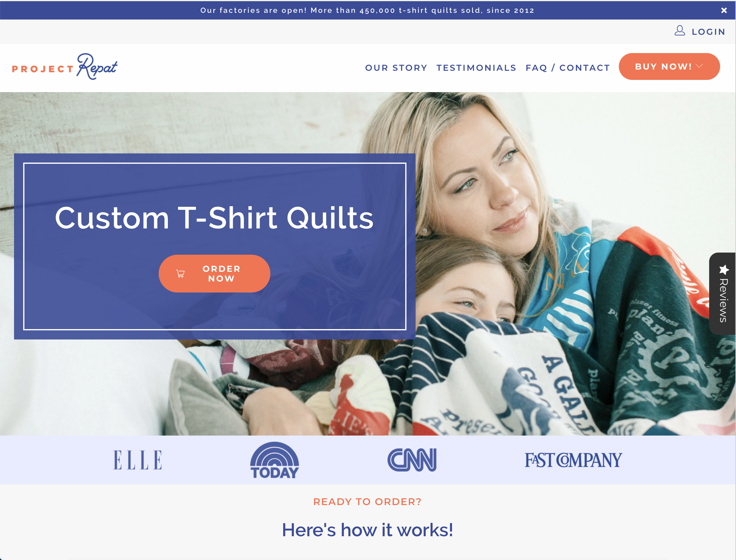The width and height of the screenshot is (736, 560).
Task: Click the shopping cart icon in Order Now
Action: tap(180, 274)
